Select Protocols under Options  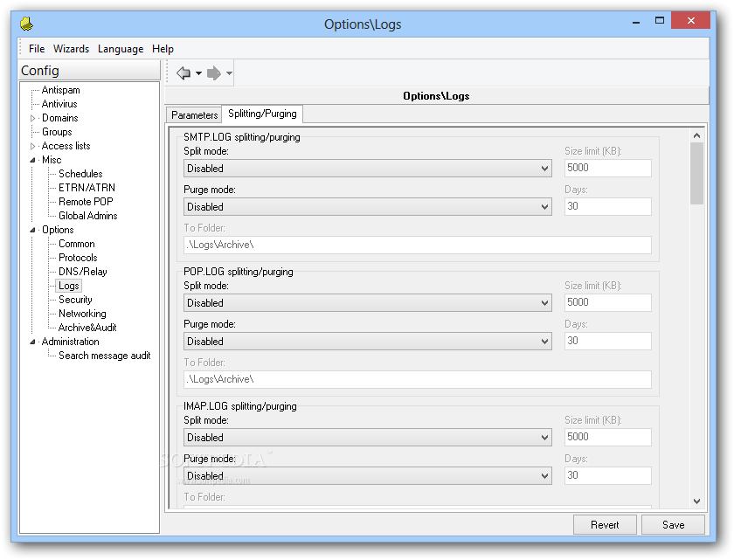coord(78,258)
